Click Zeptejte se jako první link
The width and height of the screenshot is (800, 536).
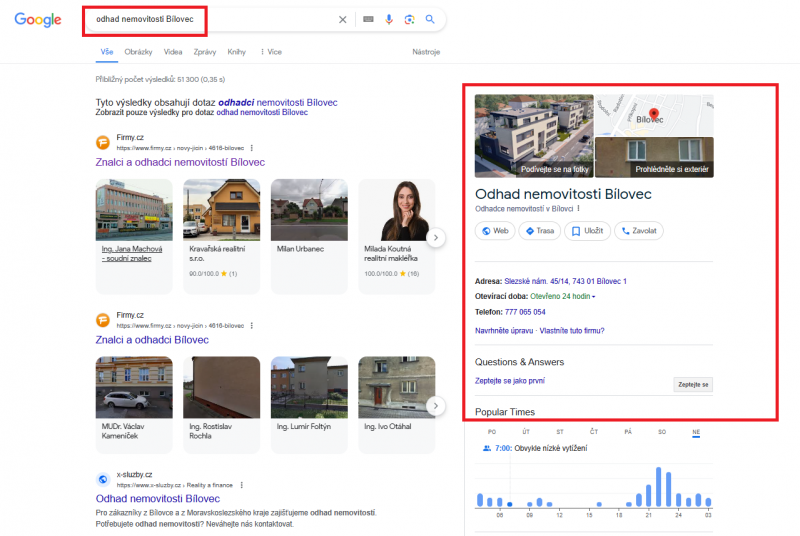point(510,380)
